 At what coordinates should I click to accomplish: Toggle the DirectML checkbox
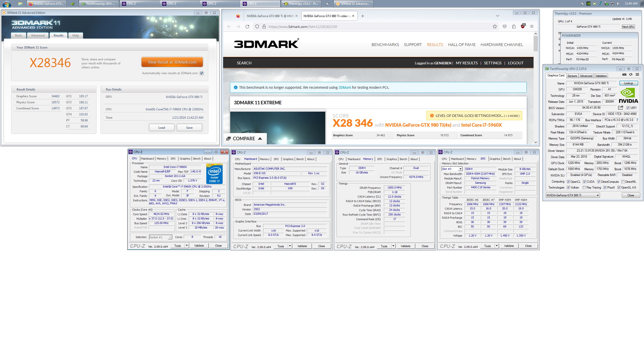[623, 182]
